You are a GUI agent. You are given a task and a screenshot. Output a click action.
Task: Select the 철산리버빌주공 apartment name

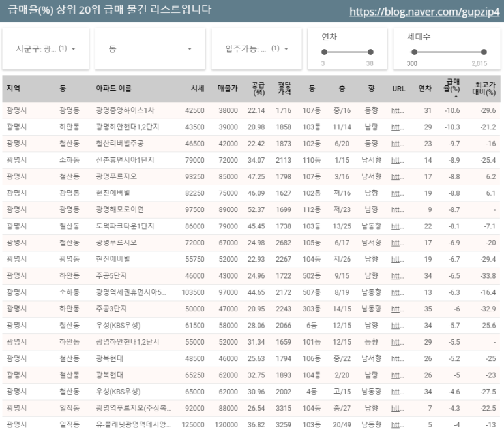(120, 144)
